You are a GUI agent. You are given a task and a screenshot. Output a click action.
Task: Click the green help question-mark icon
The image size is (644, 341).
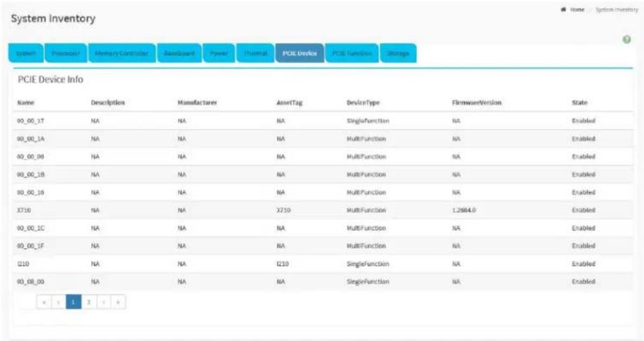[x=626, y=40]
